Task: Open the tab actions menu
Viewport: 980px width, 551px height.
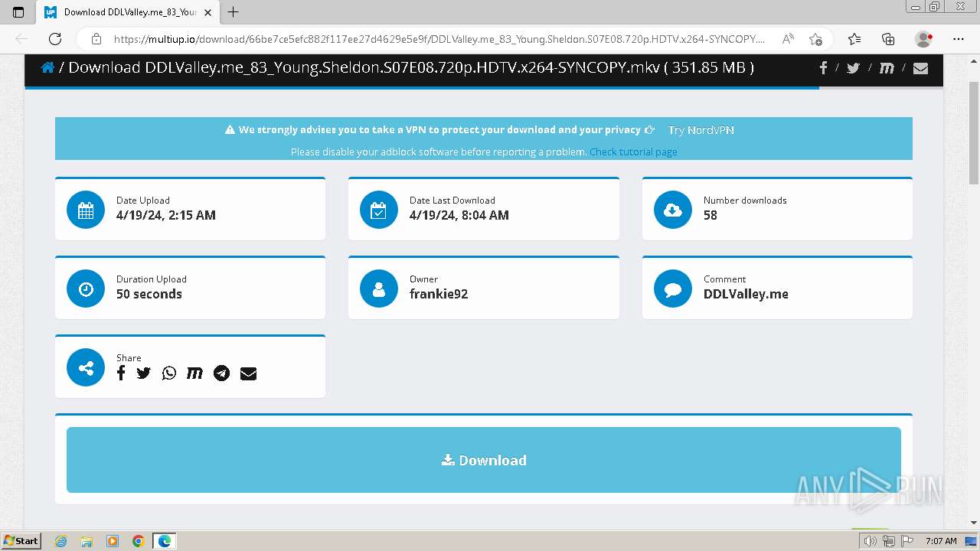Action: point(18,12)
